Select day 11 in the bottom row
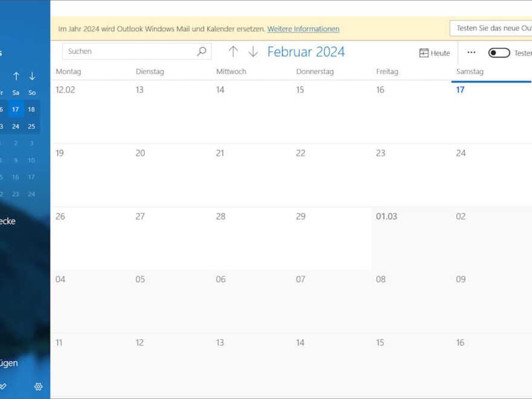This screenshot has width=532, height=399. coord(91,365)
